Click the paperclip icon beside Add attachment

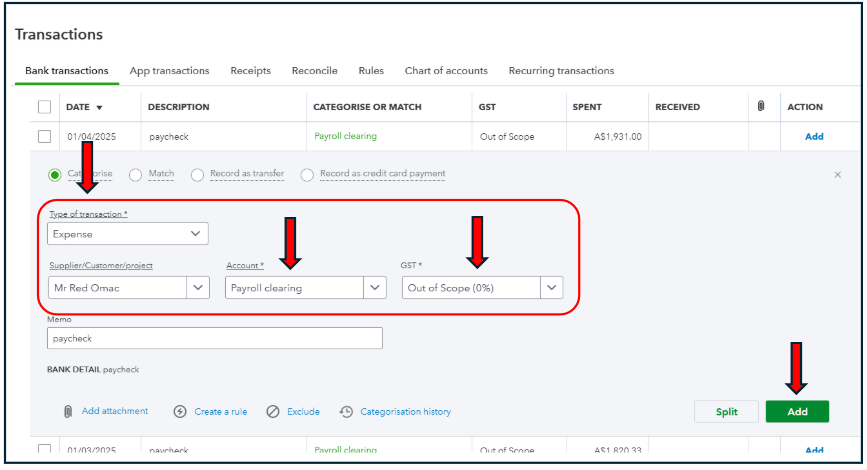67,411
